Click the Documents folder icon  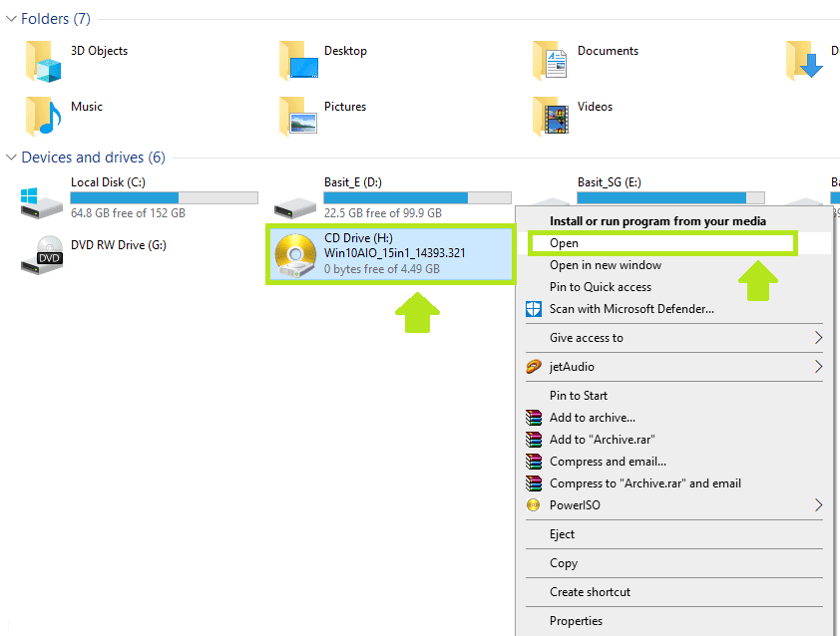pos(550,61)
